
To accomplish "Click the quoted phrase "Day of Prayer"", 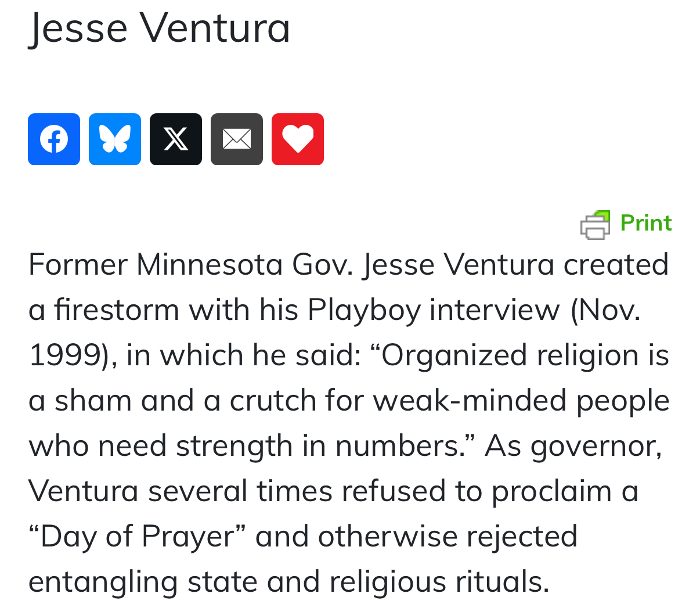I will click(137, 536).
